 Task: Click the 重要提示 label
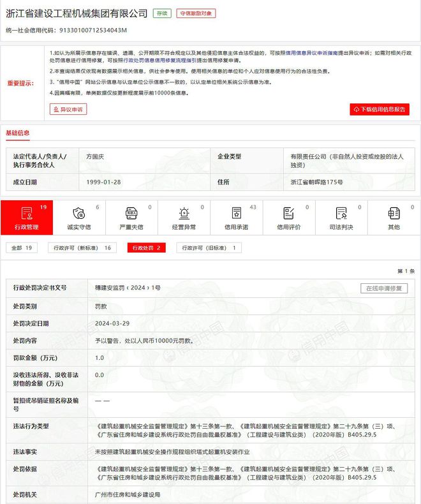pyautogui.click(x=20, y=83)
